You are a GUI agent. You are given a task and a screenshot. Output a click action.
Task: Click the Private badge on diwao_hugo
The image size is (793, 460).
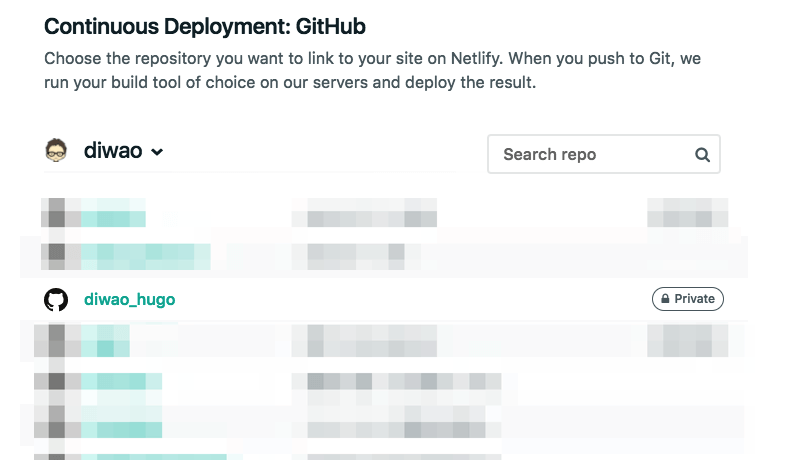tap(687, 299)
